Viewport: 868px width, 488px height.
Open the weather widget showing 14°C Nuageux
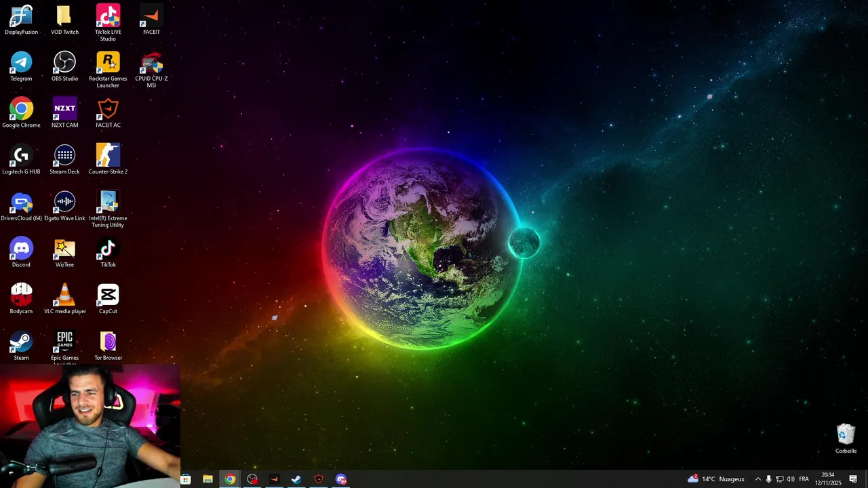716,479
